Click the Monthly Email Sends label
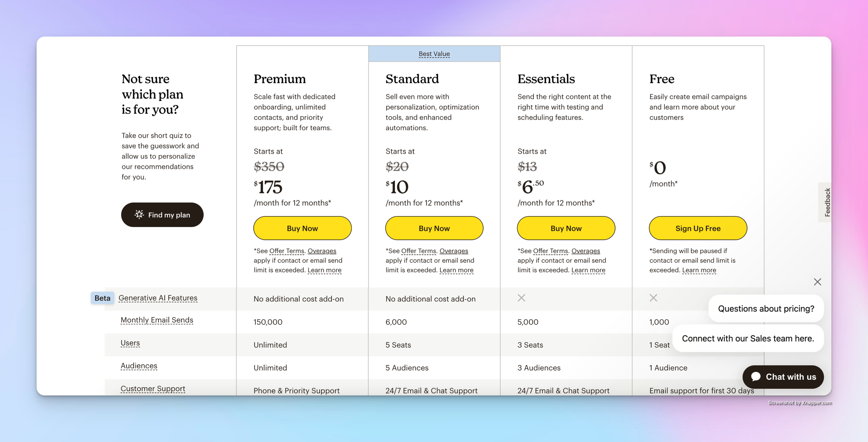Screen dimensions: 868x442 tap(157, 320)
